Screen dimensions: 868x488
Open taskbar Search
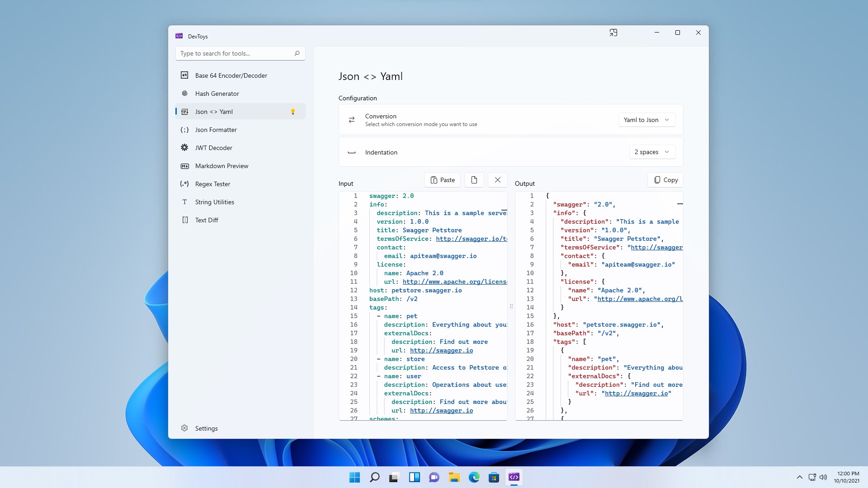[375, 477]
